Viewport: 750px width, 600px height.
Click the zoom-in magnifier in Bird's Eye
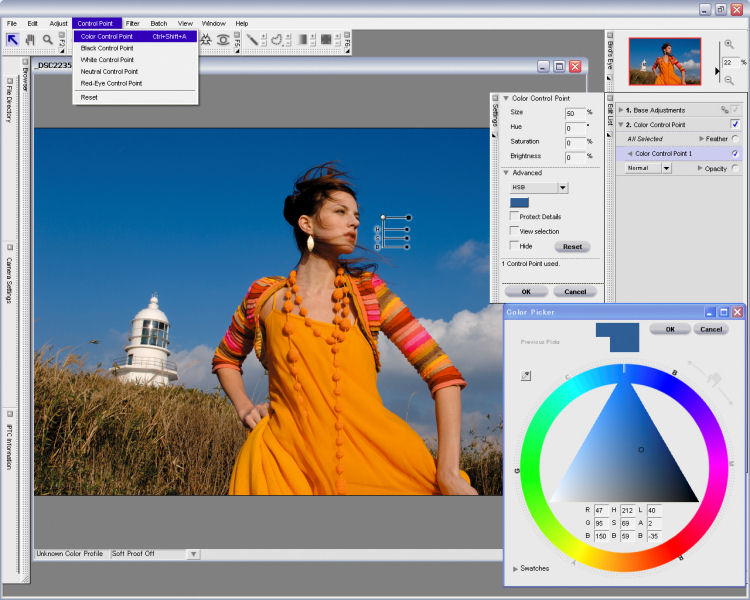[729, 44]
